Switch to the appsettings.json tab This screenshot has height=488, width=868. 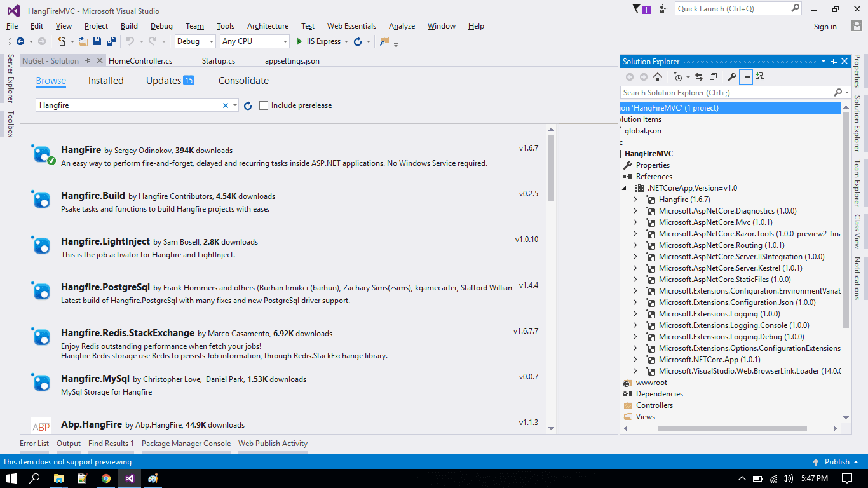(292, 61)
